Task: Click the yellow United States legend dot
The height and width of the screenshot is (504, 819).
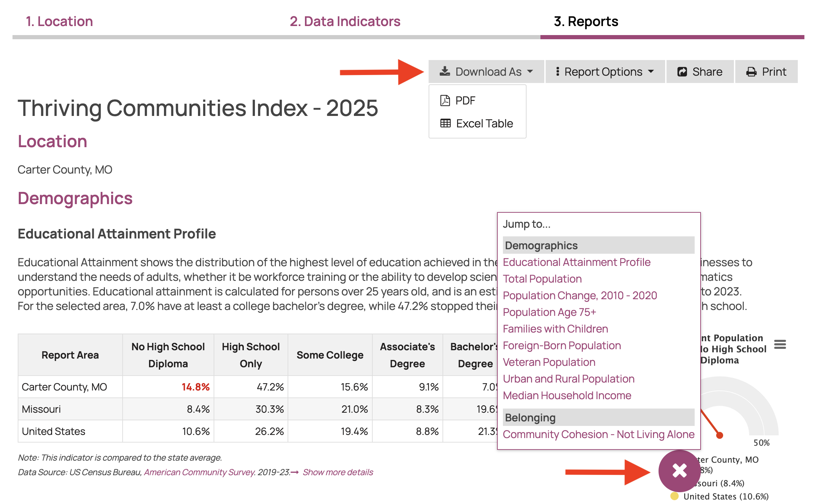Action: coord(674,496)
